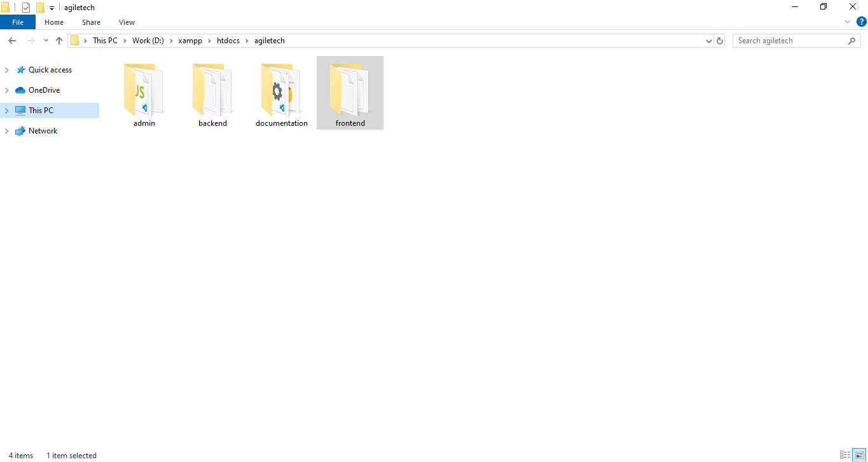Click htdocs in the address path
This screenshot has height=462, width=868.
coord(228,41)
